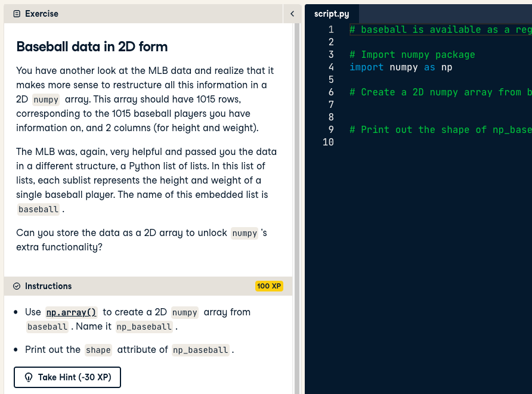Click the shape code chip in Instructions
The image size is (532, 394).
tap(98, 350)
